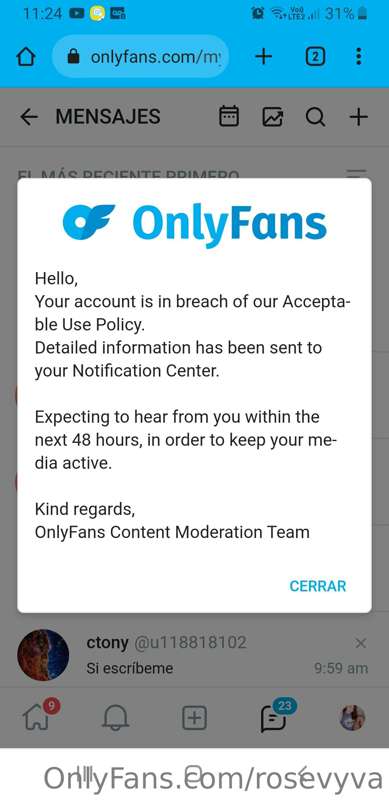Go to home feed with 9 badge

[x=39, y=716]
